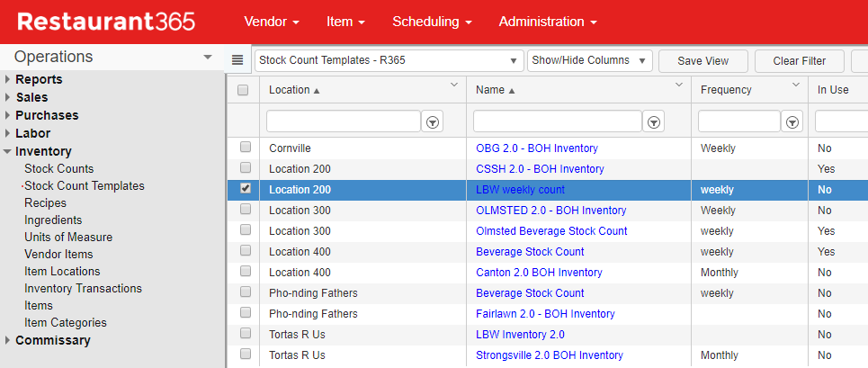
Task: Sort by the Frequency column header
Action: point(726,90)
